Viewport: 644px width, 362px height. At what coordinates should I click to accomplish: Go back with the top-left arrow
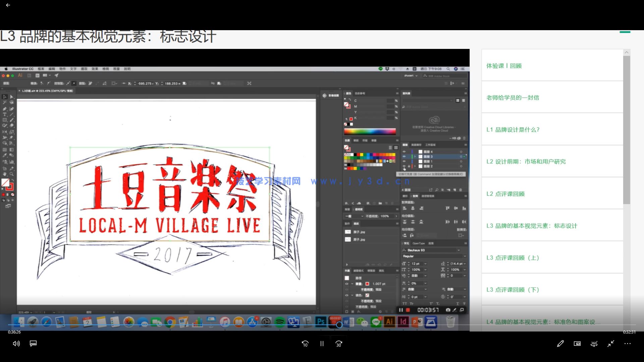coord(8,5)
